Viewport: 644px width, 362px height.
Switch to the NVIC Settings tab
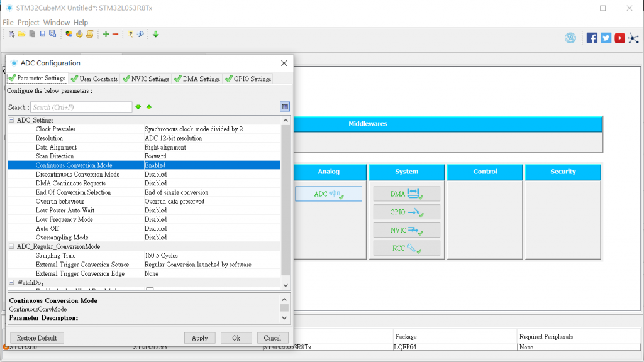[x=146, y=79]
